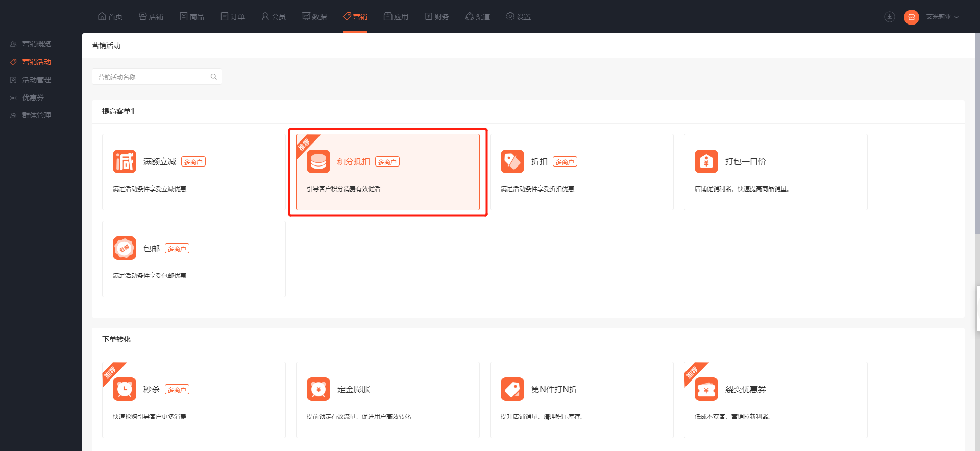
Task: Click the 秒杀 alarm clock icon
Action: (125, 389)
